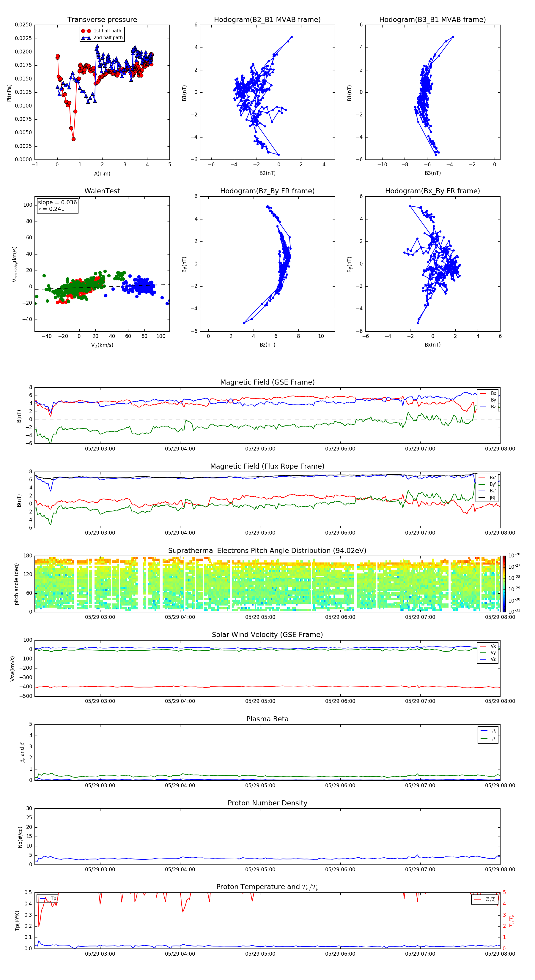Click the red Te/Tp right-axis label

[x=512, y=921]
